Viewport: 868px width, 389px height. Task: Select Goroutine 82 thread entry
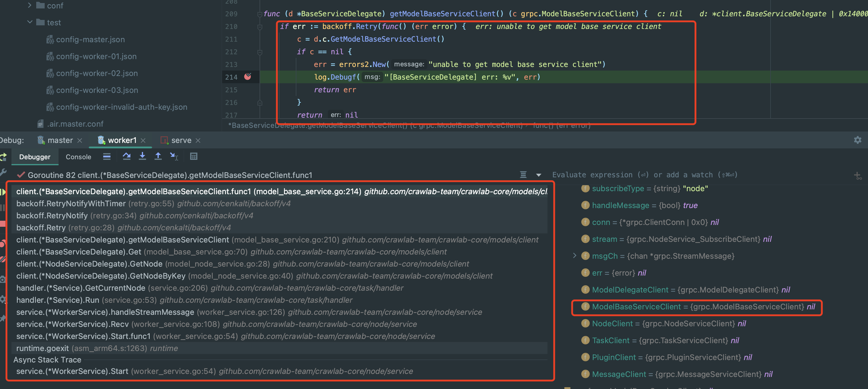(170, 175)
